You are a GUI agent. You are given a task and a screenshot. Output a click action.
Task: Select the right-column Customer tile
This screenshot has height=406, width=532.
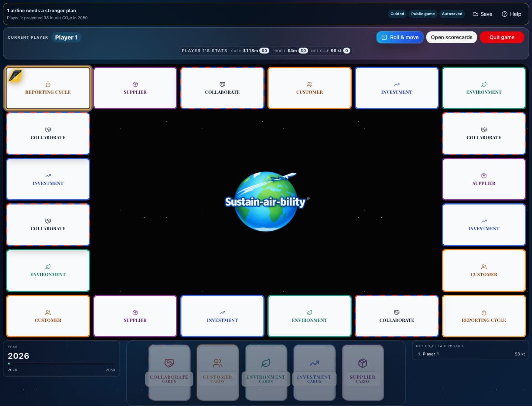(484, 271)
